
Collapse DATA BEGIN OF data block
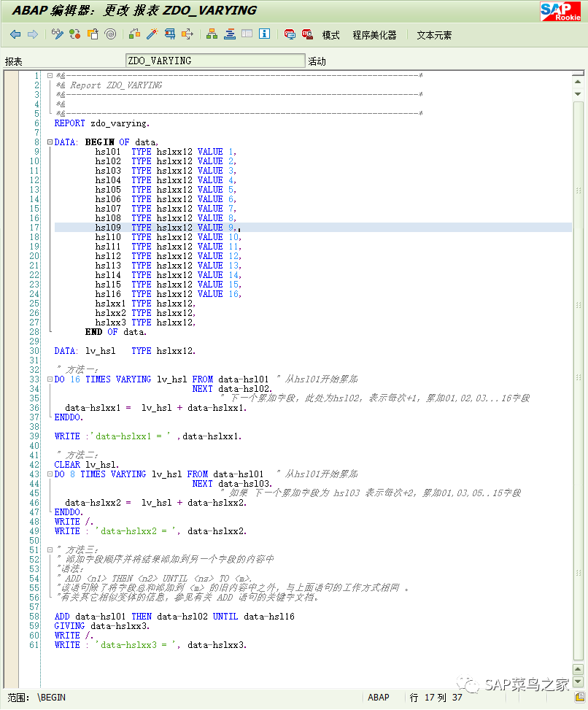click(x=50, y=142)
